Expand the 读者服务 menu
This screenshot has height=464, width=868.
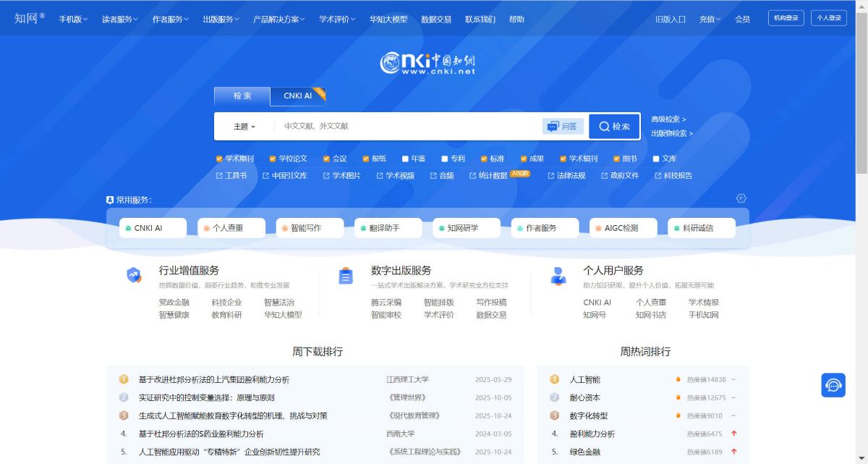121,20
